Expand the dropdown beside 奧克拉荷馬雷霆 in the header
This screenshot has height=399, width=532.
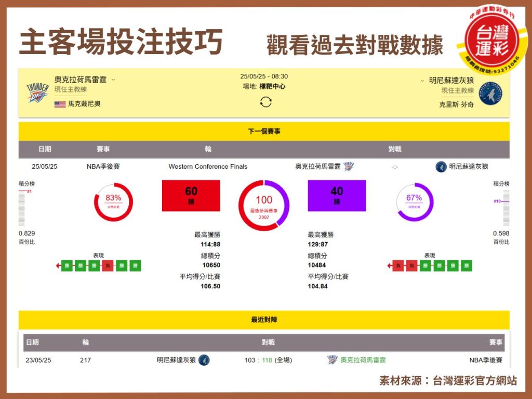113,79
